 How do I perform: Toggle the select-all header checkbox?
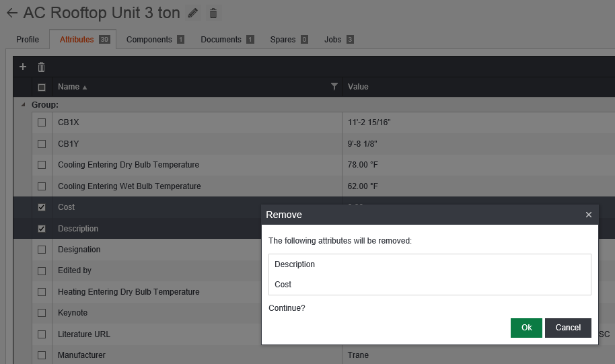point(42,87)
